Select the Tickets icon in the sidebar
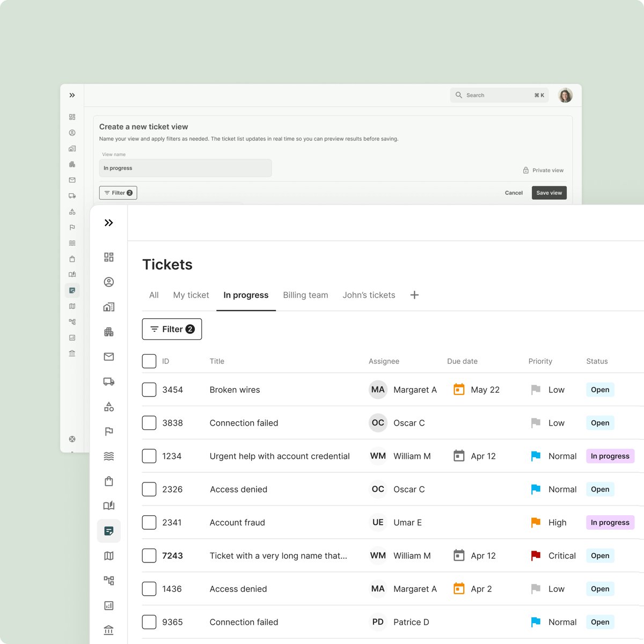Image resolution: width=644 pixels, height=644 pixels. (x=109, y=531)
